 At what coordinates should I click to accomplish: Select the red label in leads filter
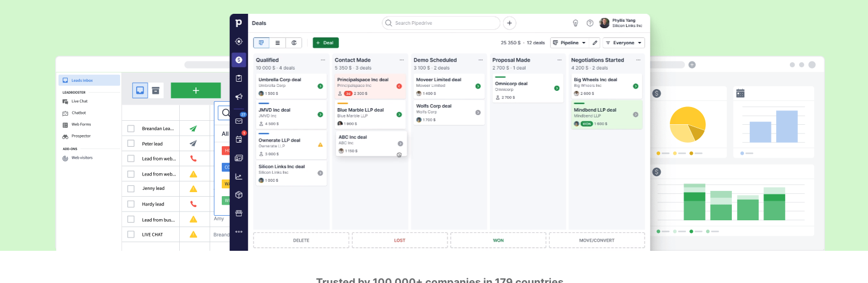pyautogui.click(x=226, y=151)
